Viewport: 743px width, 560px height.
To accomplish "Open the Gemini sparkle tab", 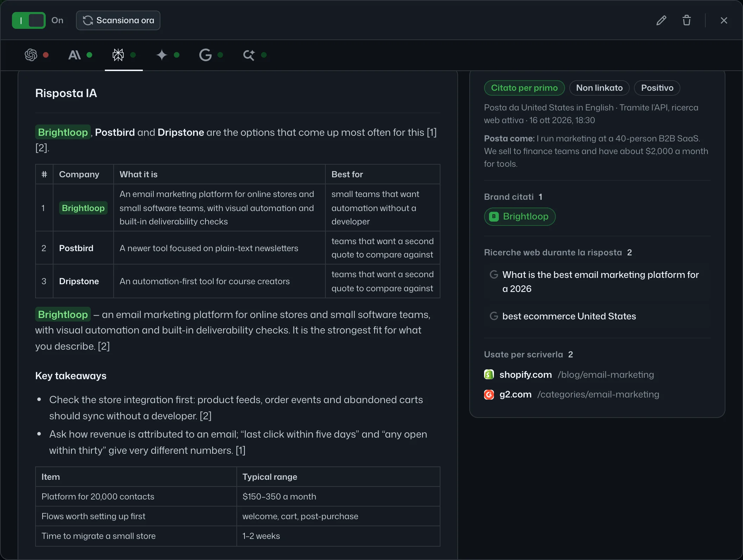I will coord(167,55).
